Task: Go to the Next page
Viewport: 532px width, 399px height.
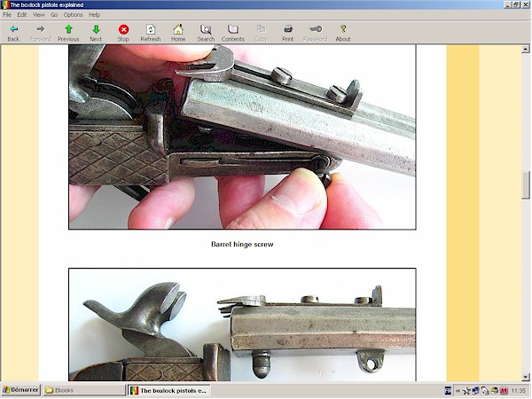Action: 96,33
